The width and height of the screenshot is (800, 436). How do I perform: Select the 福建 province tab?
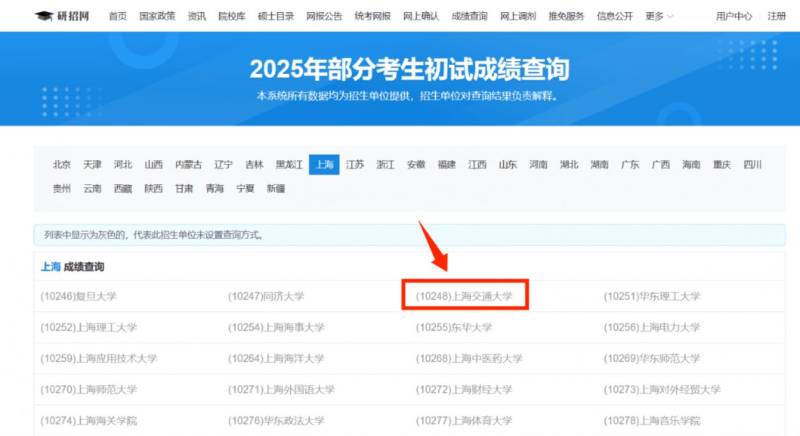point(447,165)
